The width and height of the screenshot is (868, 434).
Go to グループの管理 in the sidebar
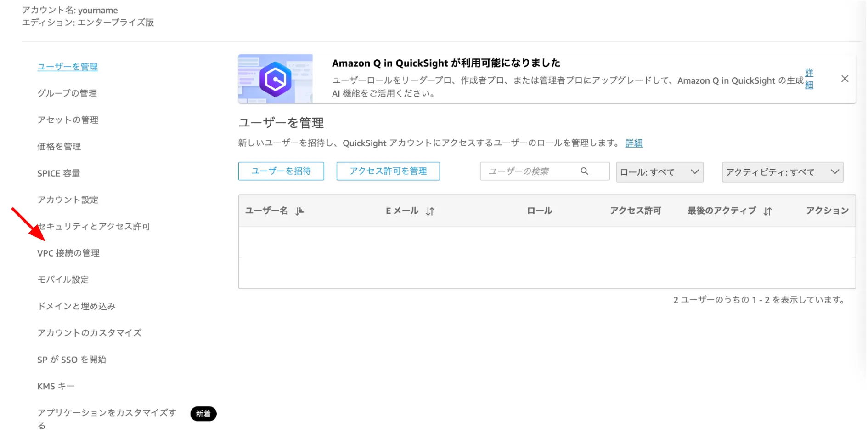[x=67, y=93]
